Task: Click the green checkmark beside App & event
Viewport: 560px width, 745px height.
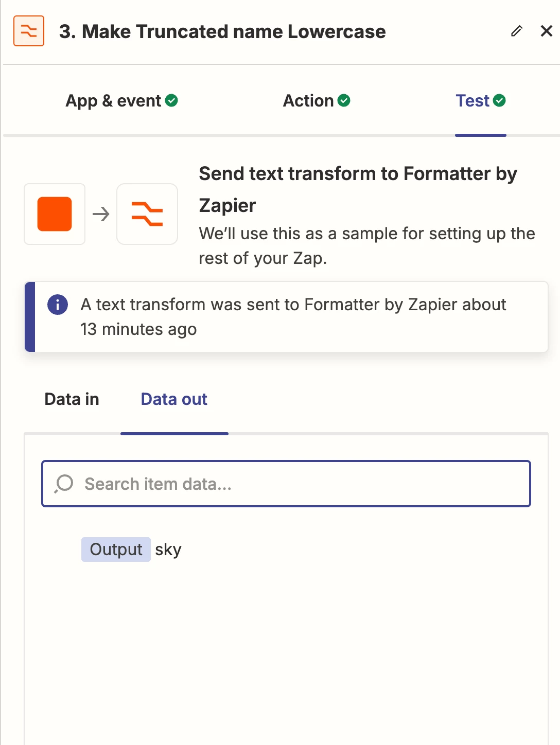Action: tap(172, 101)
